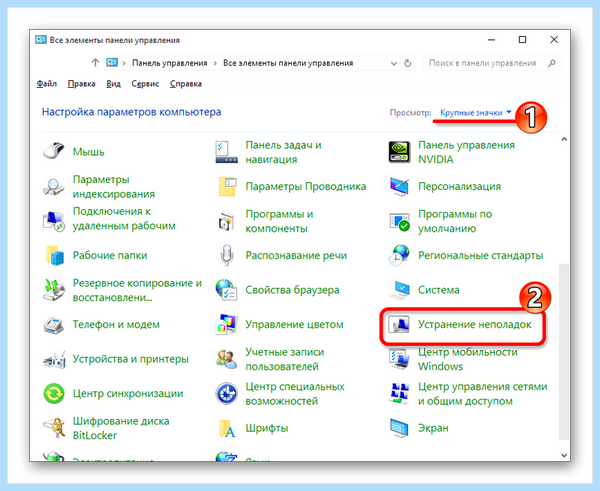Click the user accounts icon

point(227,359)
